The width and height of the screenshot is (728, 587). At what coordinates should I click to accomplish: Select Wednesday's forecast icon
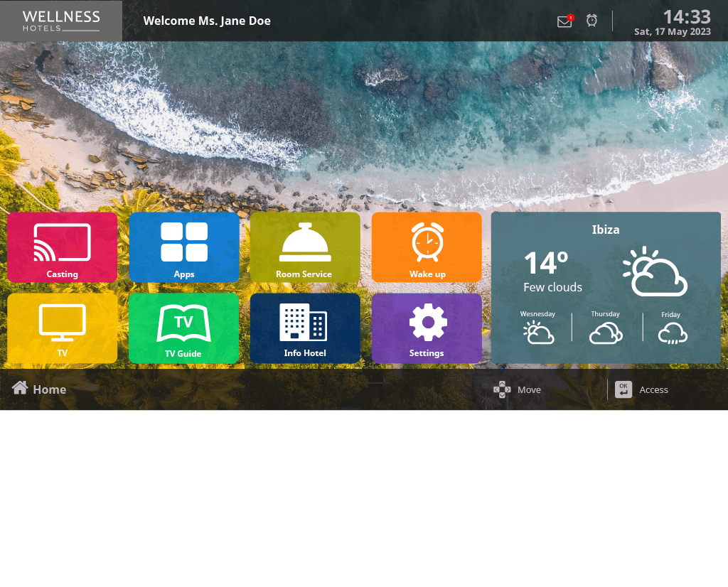pos(538,332)
